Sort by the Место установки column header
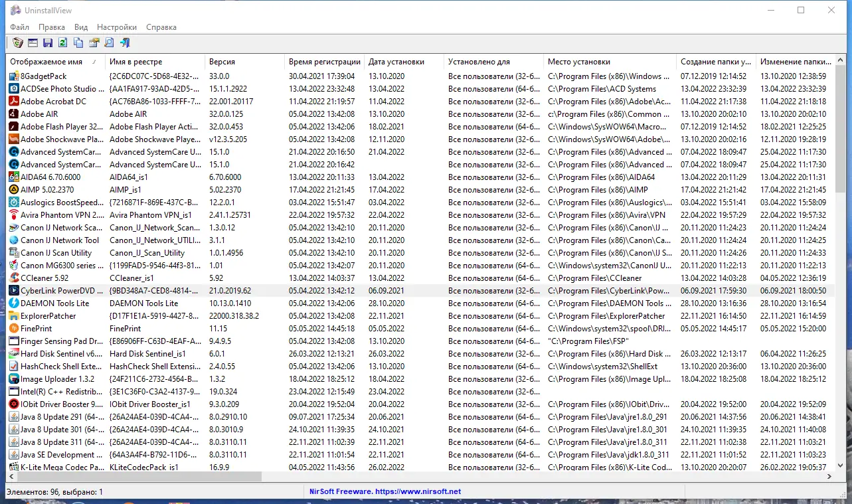852x504 pixels. pyautogui.click(x=610, y=62)
